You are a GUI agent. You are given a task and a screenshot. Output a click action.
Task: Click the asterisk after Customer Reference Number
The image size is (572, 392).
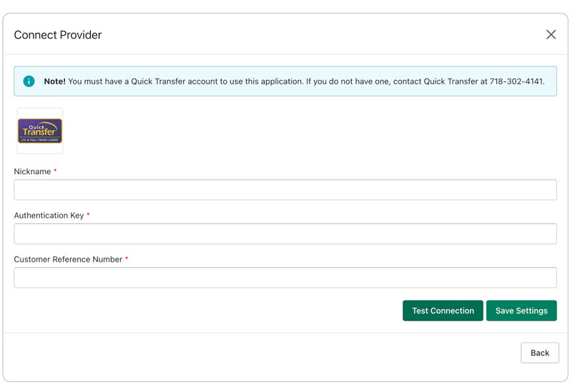point(127,259)
